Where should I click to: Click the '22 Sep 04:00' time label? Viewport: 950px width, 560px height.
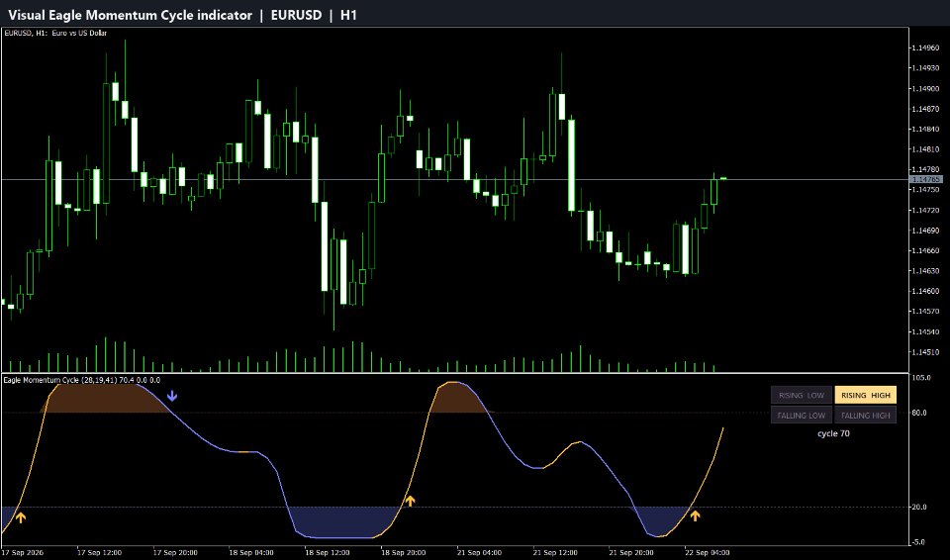click(x=707, y=553)
